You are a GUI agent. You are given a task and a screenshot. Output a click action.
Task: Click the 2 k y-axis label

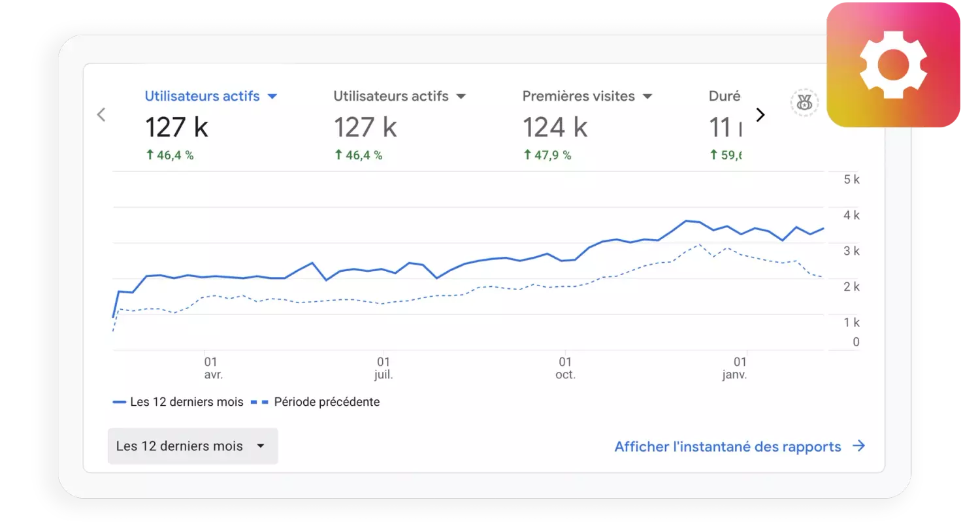tap(852, 286)
